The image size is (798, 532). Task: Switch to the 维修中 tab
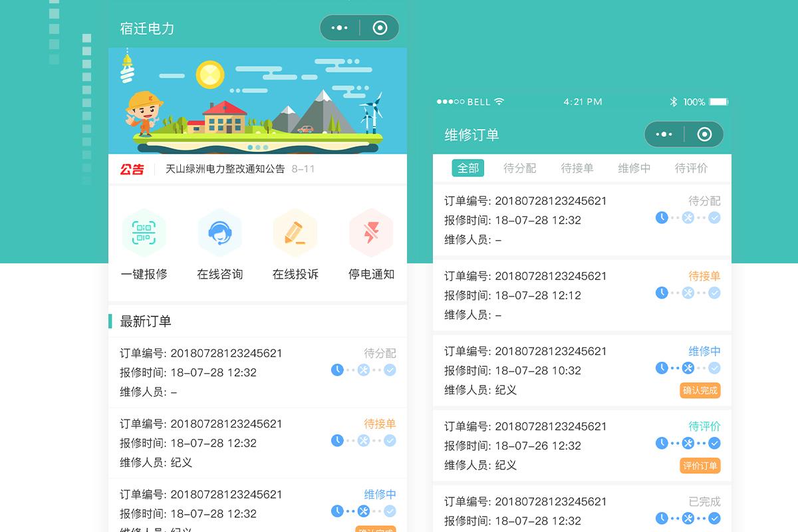pos(634,168)
